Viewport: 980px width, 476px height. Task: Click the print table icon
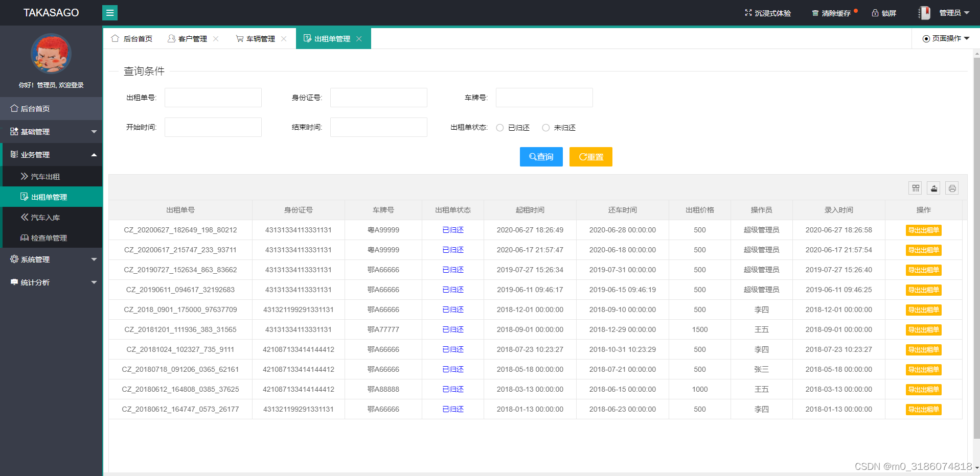[952, 188]
